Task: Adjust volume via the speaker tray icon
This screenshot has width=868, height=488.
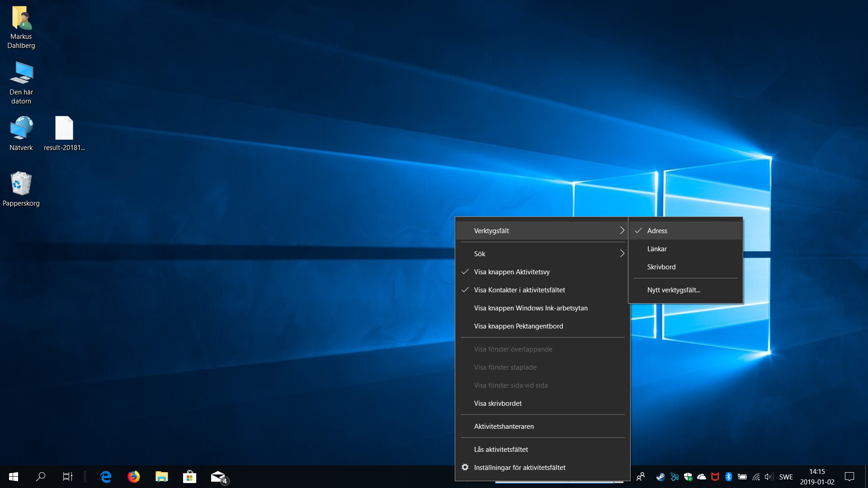Action: (x=769, y=477)
